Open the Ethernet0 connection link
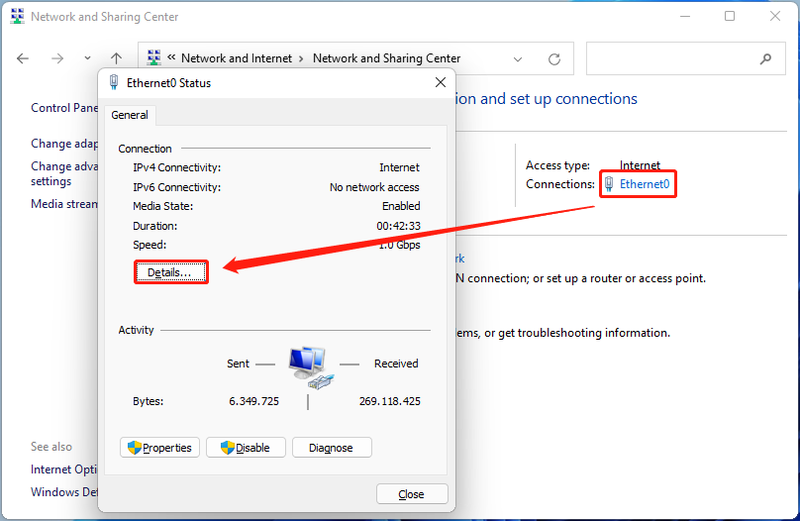The width and height of the screenshot is (800, 521). tap(644, 184)
